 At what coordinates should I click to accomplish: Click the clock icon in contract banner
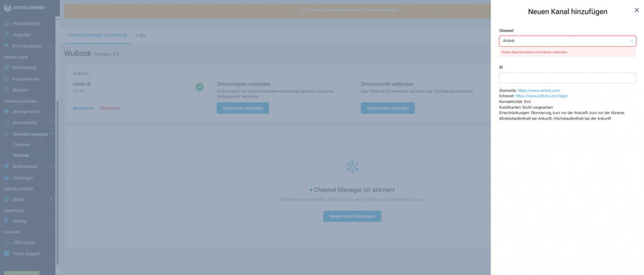(302, 10)
